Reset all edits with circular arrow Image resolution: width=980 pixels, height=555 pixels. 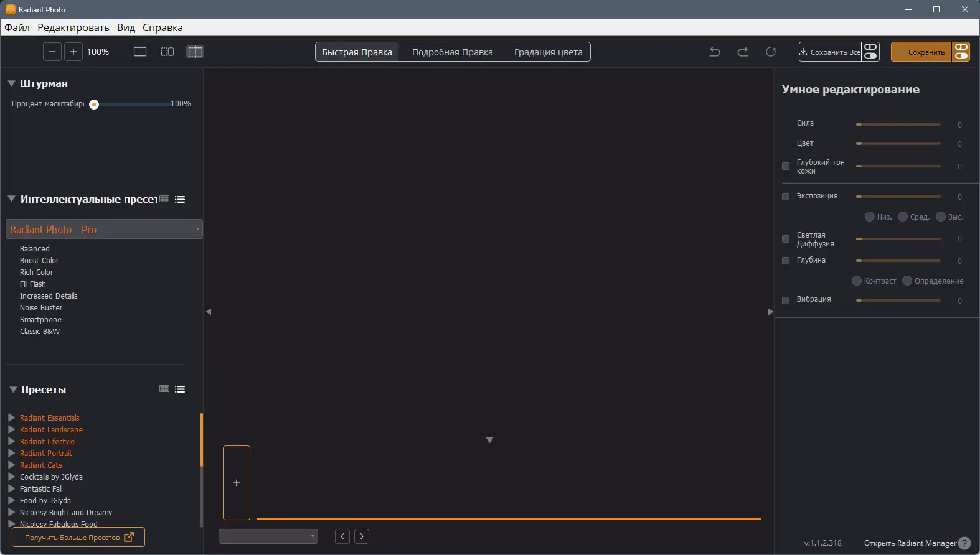coord(771,52)
